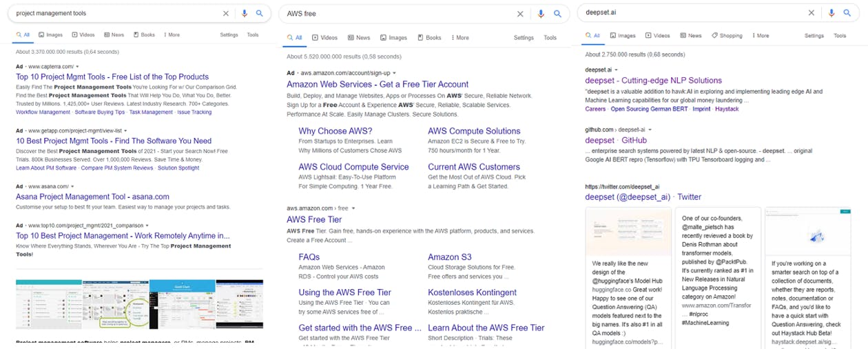
Task: Open 'Amazon Web Services - Get a Free Tier Account'
Action: click(378, 84)
